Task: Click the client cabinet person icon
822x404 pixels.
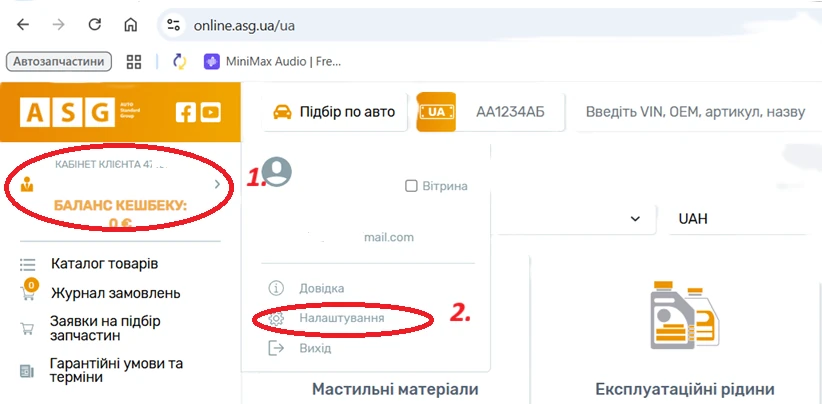Action: click(27, 184)
